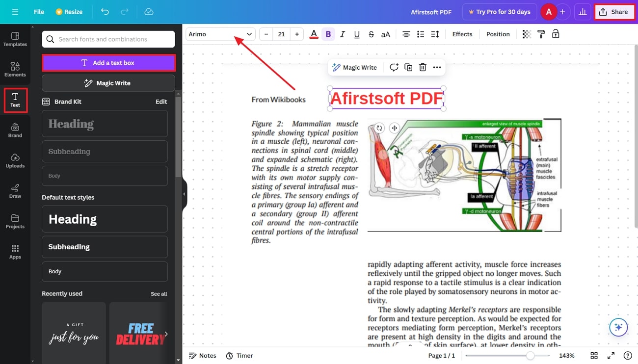
Task: Select the 'A gift just for you' template
Action: tap(74, 333)
